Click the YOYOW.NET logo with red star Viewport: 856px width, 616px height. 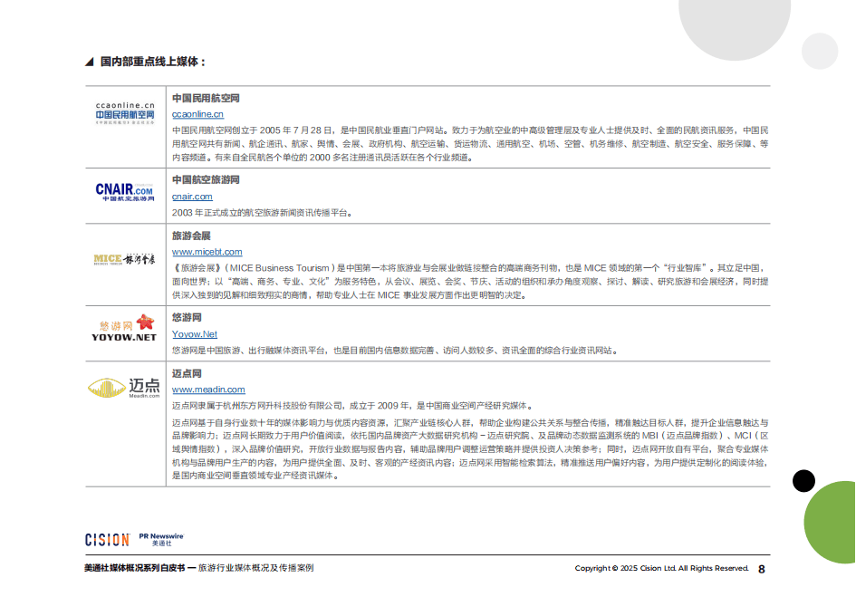[x=125, y=328]
